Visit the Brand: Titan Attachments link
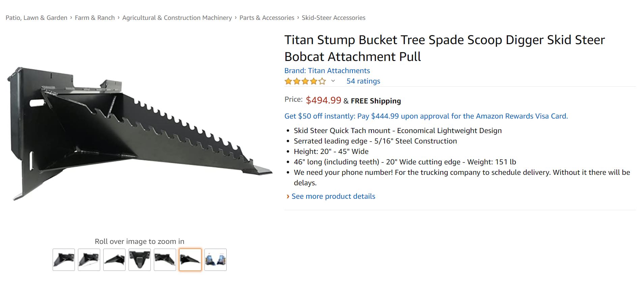The height and width of the screenshot is (285, 644). [327, 71]
